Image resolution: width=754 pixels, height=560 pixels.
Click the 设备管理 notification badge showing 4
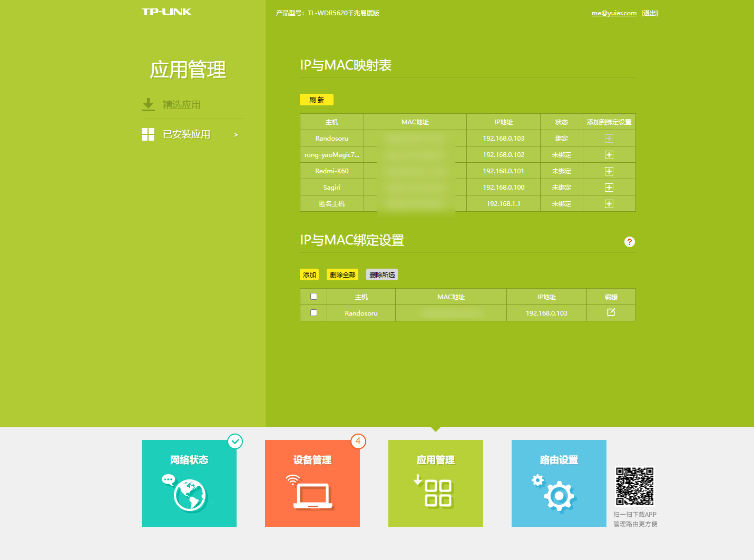[358, 441]
